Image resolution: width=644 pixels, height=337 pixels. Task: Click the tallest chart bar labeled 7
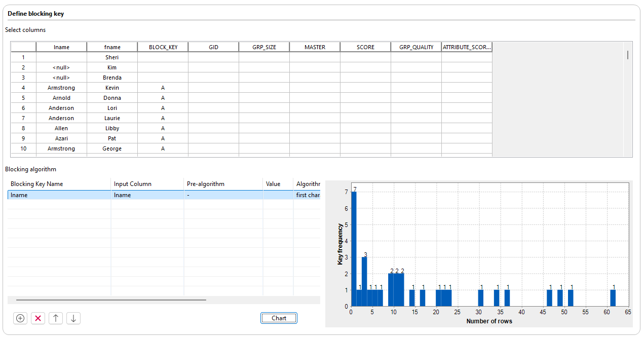(x=354, y=248)
